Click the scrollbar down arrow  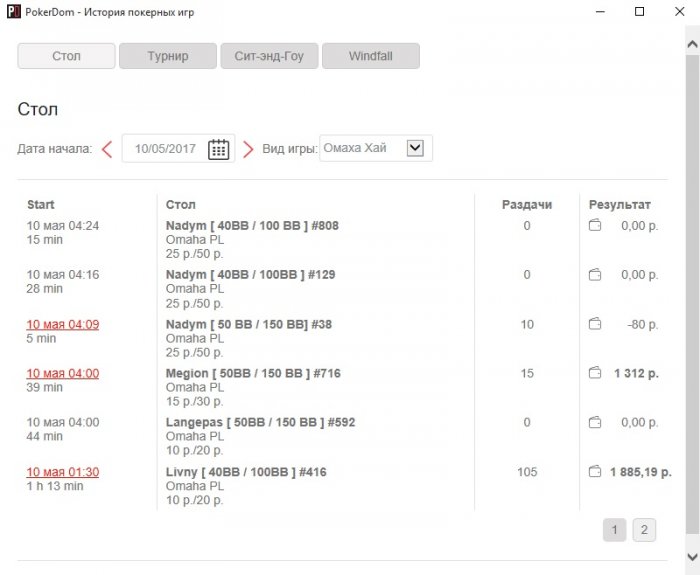pyautogui.click(x=691, y=556)
